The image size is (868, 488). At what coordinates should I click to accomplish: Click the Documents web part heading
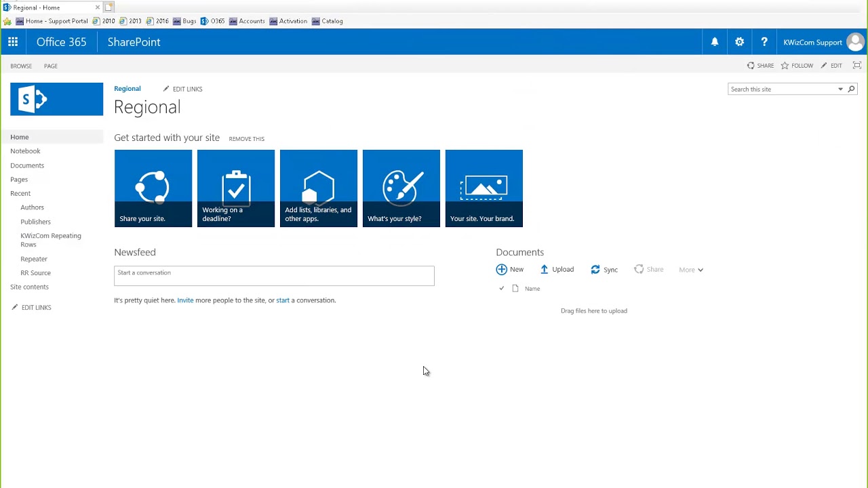[x=520, y=252]
